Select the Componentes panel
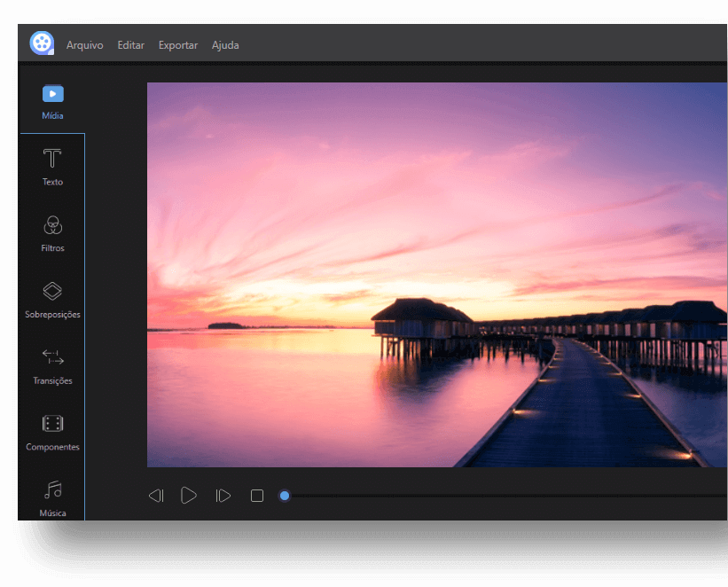Viewport: 728px width, 587px height. coord(52,433)
